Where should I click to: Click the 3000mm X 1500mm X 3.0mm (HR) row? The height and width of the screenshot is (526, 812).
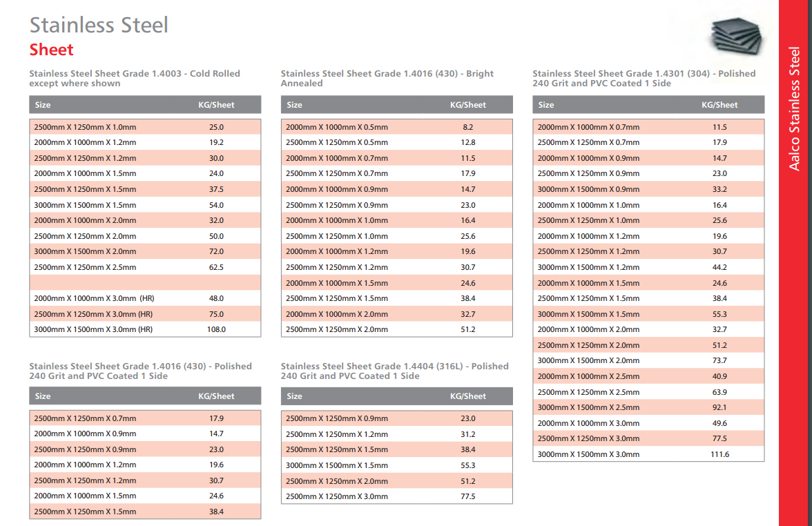(145, 329)
